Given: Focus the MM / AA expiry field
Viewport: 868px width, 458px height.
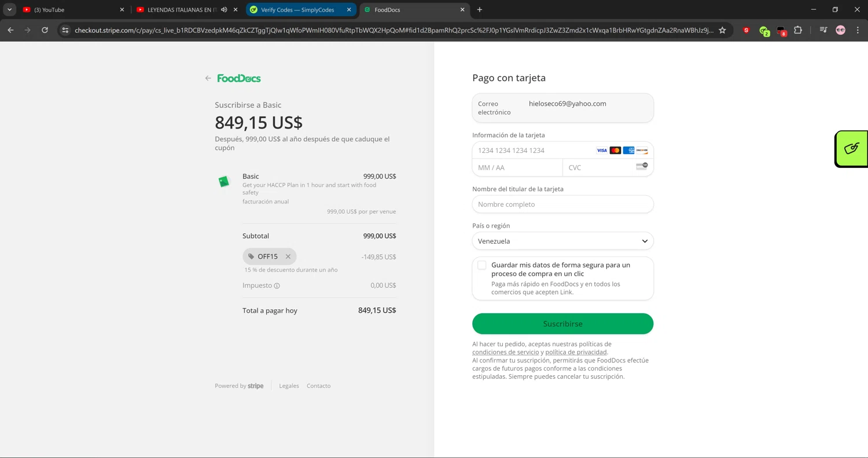Looking at the screenshot, I should (517, 167).
